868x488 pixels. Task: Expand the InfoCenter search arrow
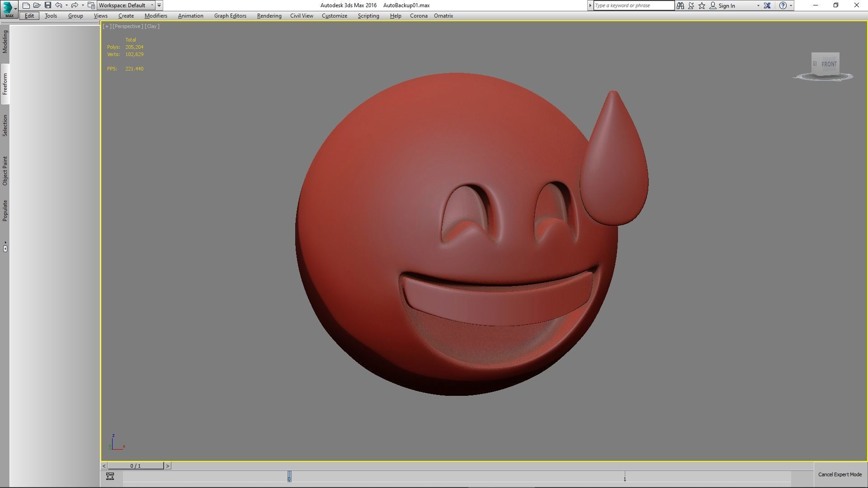[x=590, y=5]
